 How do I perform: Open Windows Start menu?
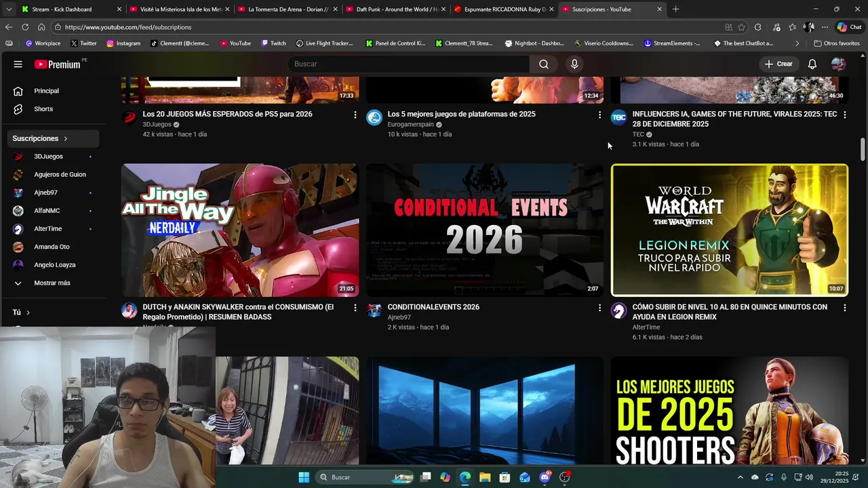[x=304, y=477]
